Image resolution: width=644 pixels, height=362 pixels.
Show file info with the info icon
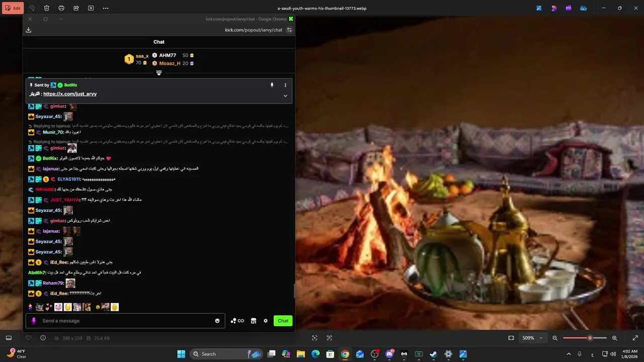coord(43,338)
